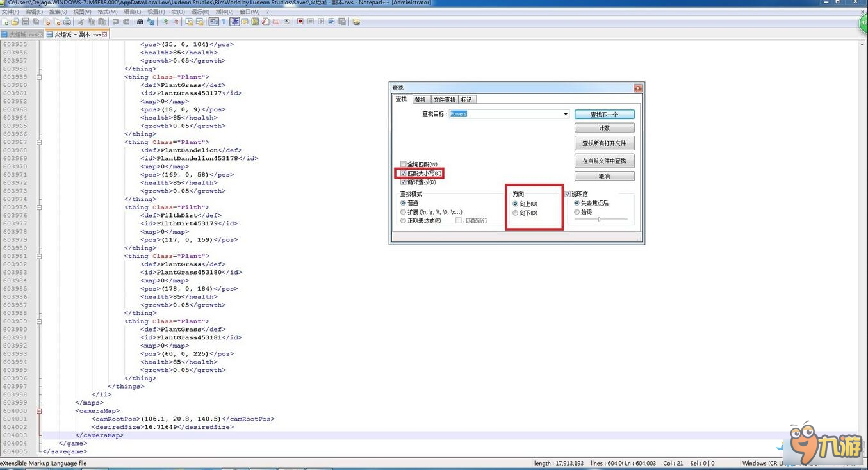The image size is (868, 470).
Task: Click the 取消 button
Action: click(x=604, y=176)
